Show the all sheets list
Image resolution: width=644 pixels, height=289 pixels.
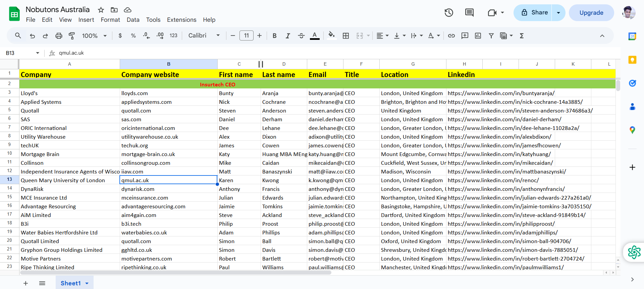[42, 283]
